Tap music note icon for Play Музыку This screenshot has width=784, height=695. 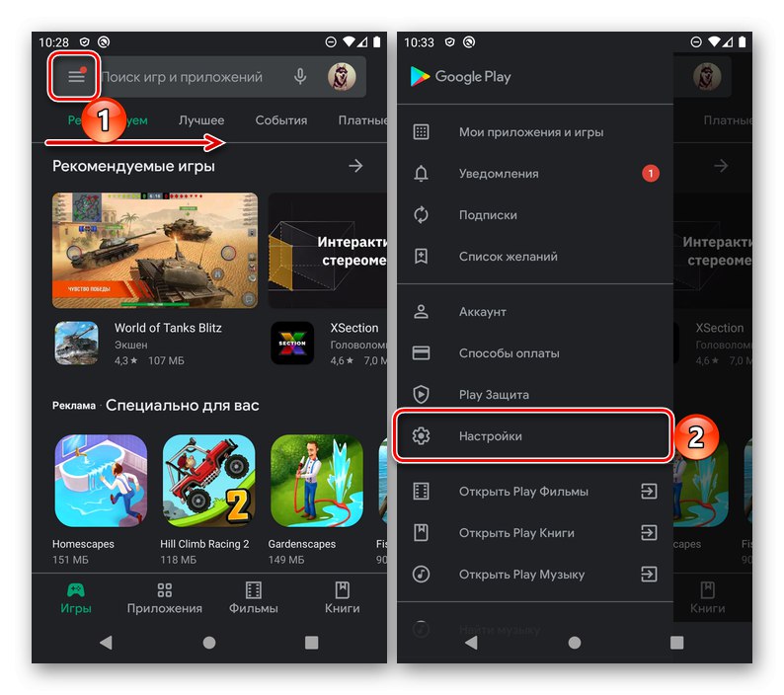(421, 575)
